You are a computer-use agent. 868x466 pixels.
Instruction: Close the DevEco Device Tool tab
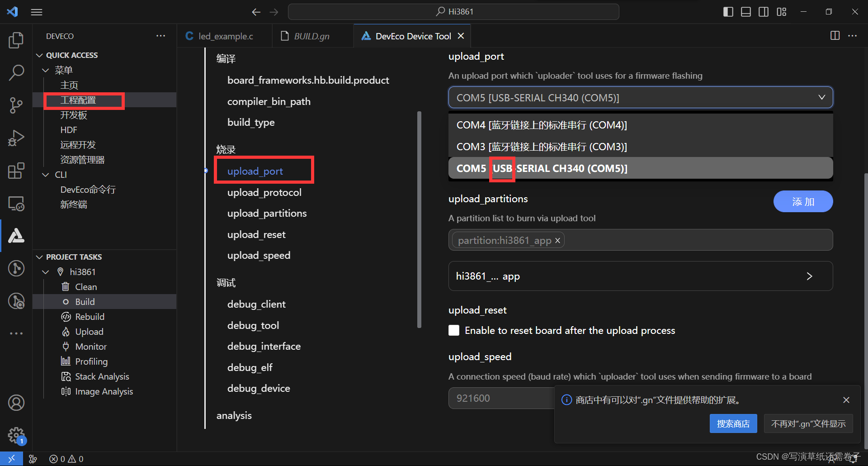click(461, 36)
